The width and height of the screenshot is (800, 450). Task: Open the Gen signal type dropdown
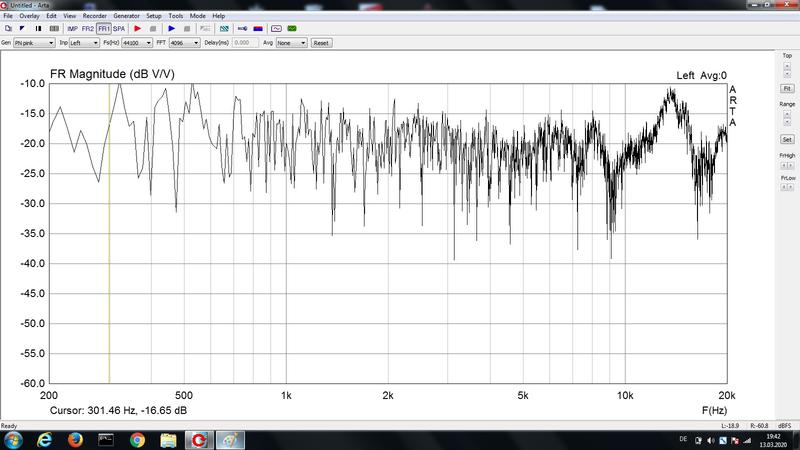pos(34,43)
